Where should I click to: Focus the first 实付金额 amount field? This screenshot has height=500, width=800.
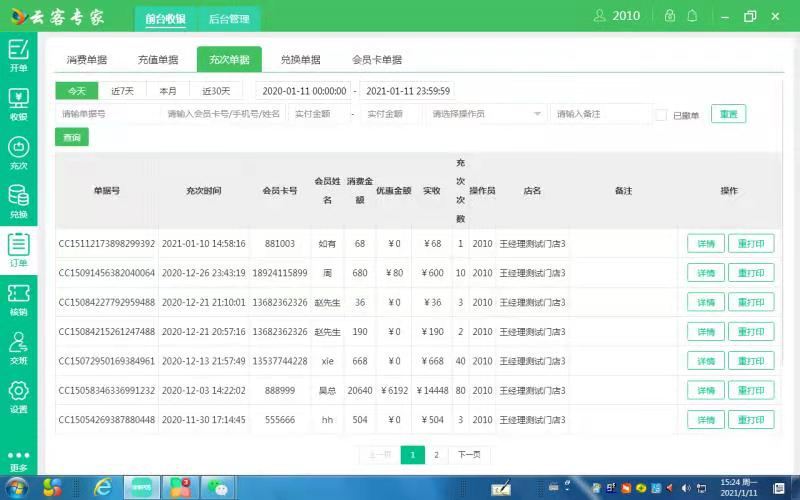coord(319,114)
